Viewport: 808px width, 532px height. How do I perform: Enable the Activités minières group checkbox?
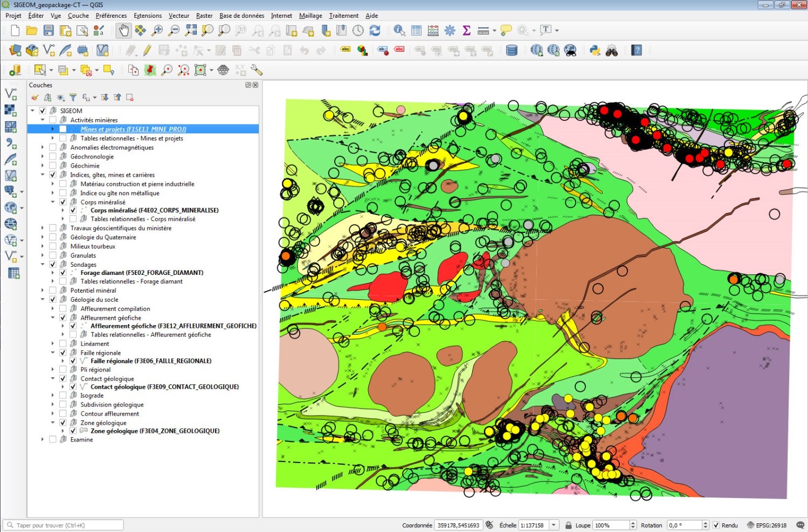tap(53, 120)
